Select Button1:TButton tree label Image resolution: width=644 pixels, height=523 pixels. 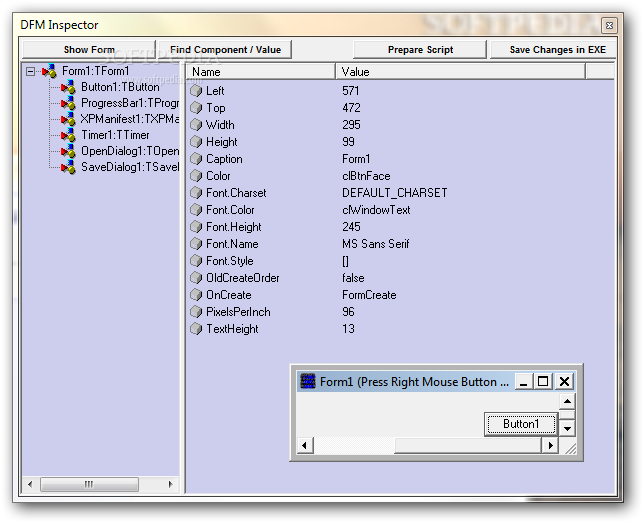120,87
